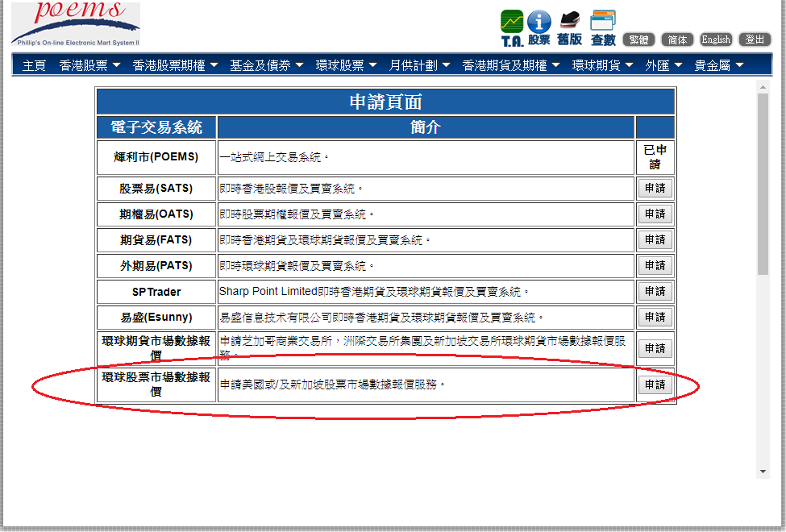Switch language to 简体
Screen dimensions: 786x532
[677, 39]
